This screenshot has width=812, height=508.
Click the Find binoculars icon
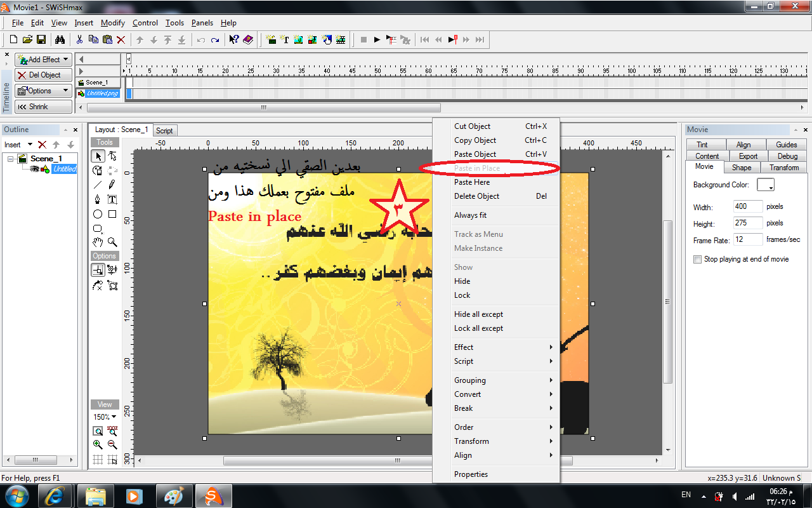pyautogui.click(x=60, y=39)
